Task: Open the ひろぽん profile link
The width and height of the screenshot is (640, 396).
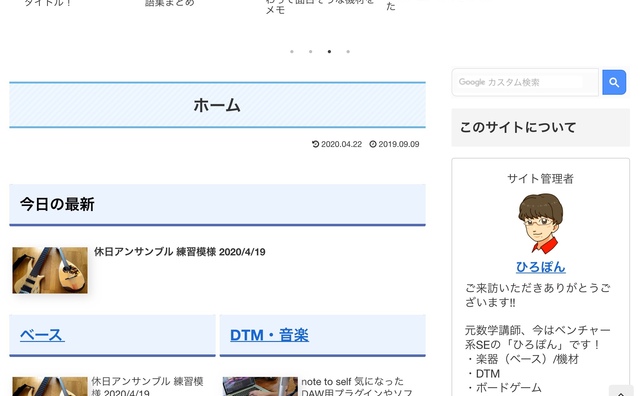Action: pyautogui.click(x=540, y=267)
